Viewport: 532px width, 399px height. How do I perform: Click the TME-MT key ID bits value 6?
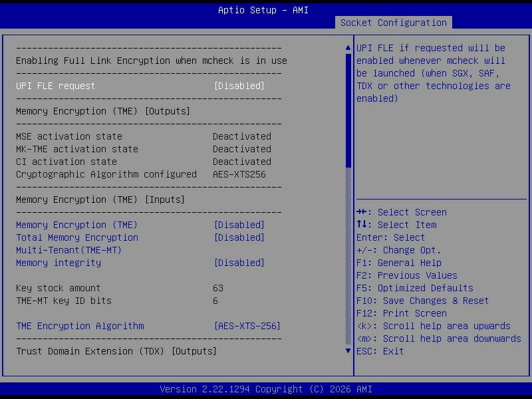coord(215,301)
